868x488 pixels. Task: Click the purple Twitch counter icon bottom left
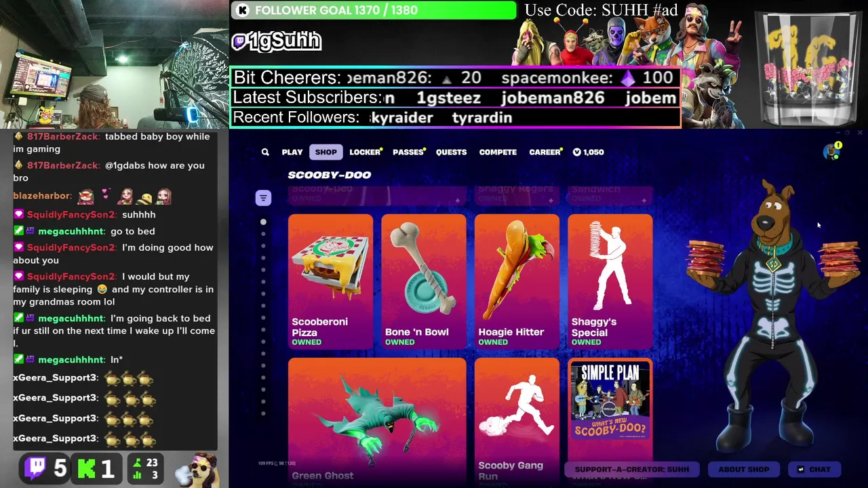tap(36, 468)
